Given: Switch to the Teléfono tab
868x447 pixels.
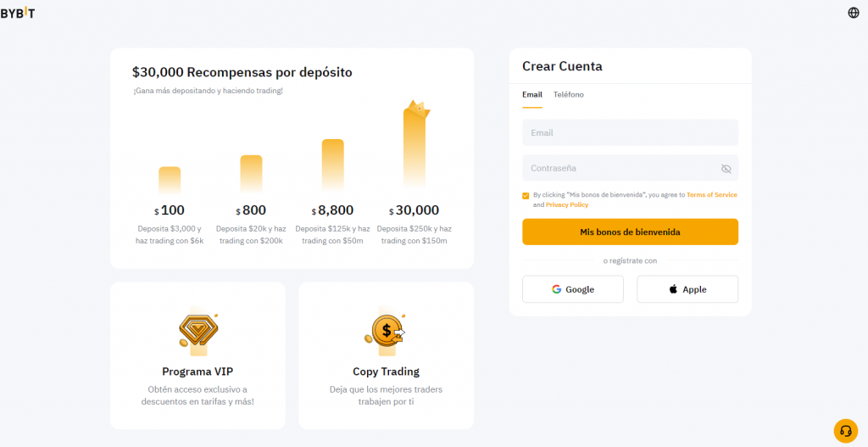Looking at the screenshot, I should 569,95.
